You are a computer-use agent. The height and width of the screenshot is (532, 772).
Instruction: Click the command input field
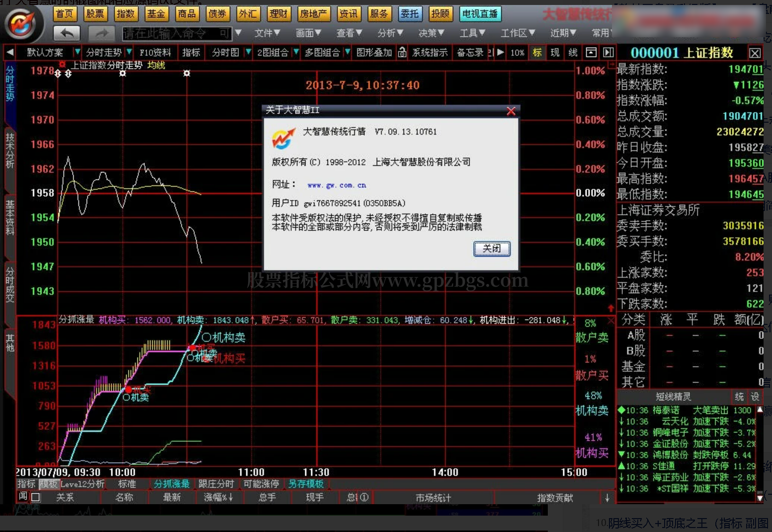177,33
